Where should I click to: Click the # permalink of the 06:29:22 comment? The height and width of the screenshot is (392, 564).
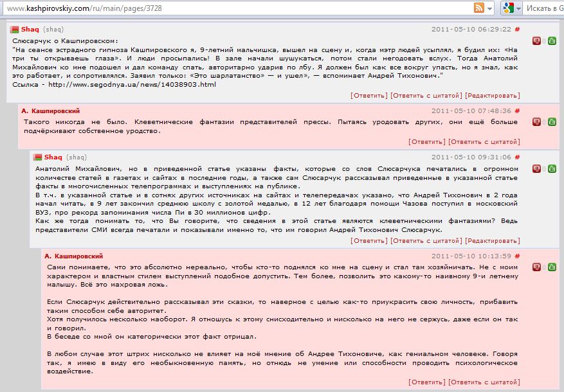click(518, 30)
